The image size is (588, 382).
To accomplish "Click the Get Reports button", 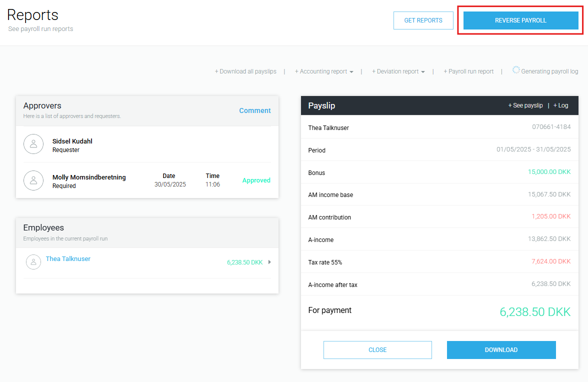I will (x=423, y=20).
